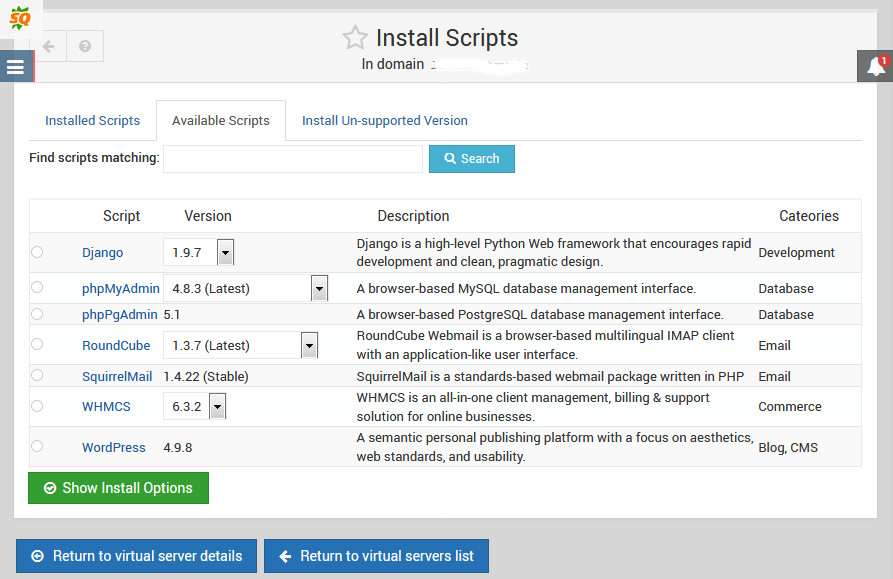
Task: Click the logo icon in top-left corner
Action: pyautogui.click(x=20, y=16)
